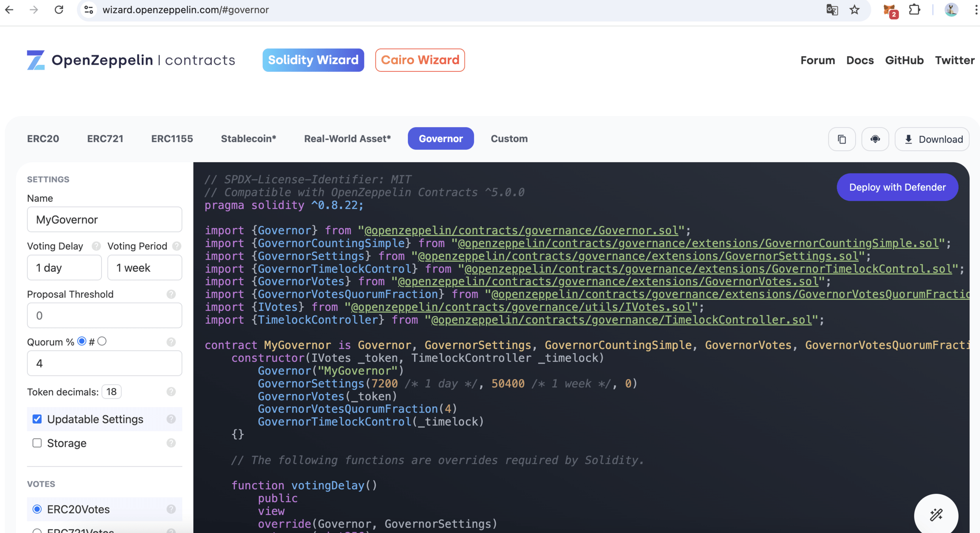This screenshot has height=533, width=980.
Task: Click the Google Translate icon
Action: click(832, 10)
